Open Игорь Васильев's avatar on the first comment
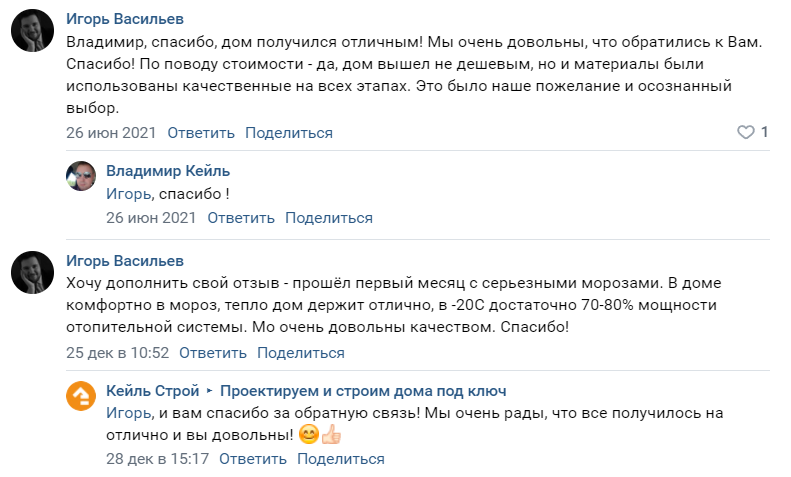The height and width of the screenshot is (477, 791). pyautogui.click(x=32, y=30)
